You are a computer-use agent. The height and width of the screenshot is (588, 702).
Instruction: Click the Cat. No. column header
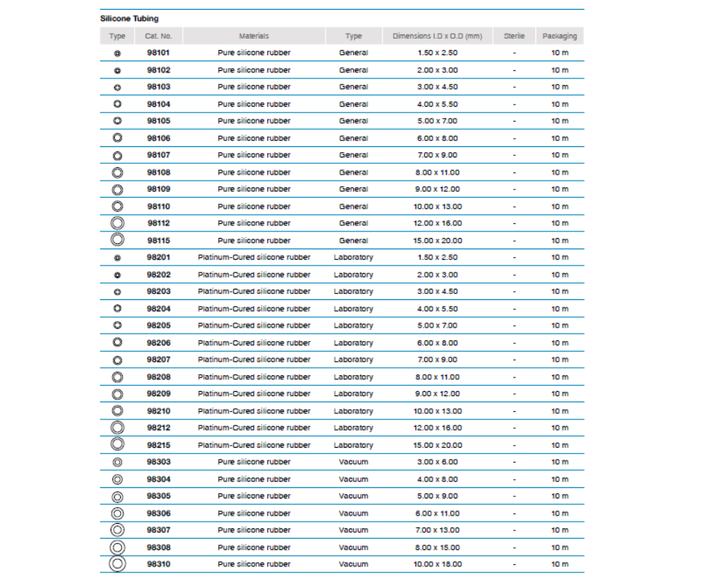click(x=158, y=36)
